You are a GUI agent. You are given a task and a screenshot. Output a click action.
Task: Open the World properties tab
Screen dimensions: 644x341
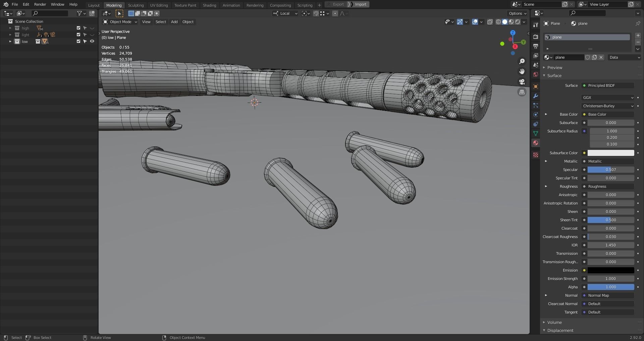(536, 74)
